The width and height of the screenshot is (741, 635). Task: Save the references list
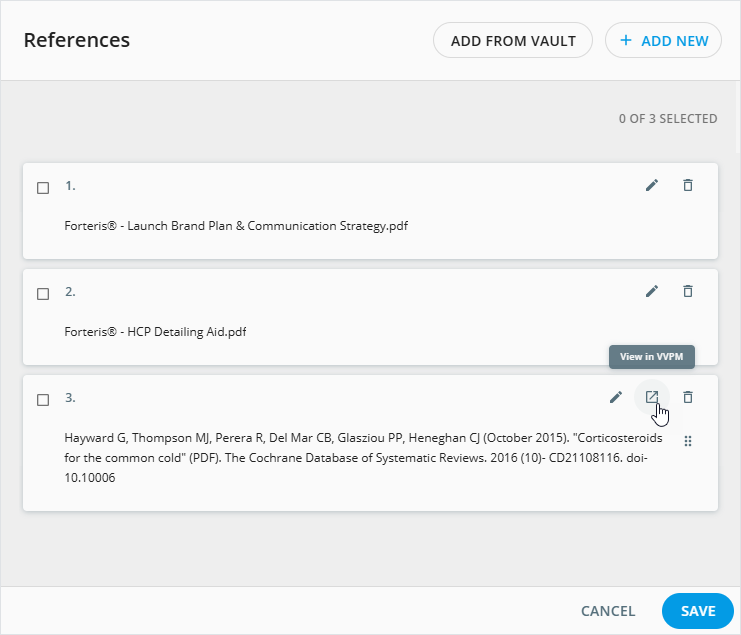coord(698,611)
